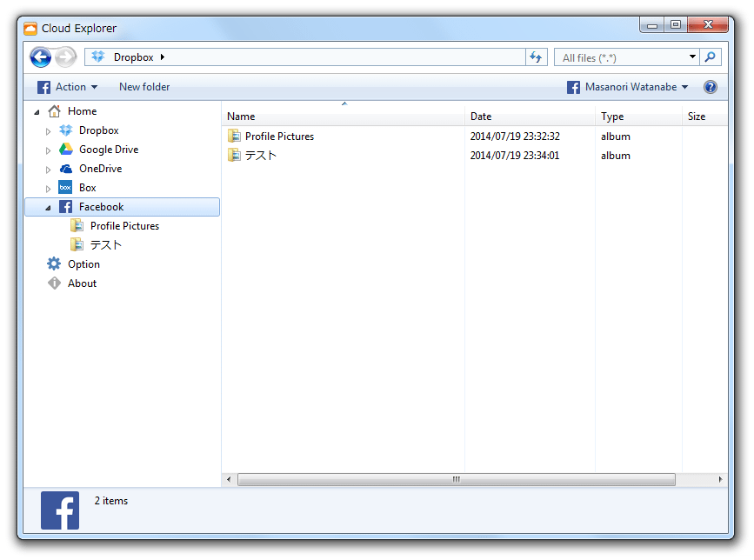Open the All files filter dropdown arrow

tap(692, 57)
